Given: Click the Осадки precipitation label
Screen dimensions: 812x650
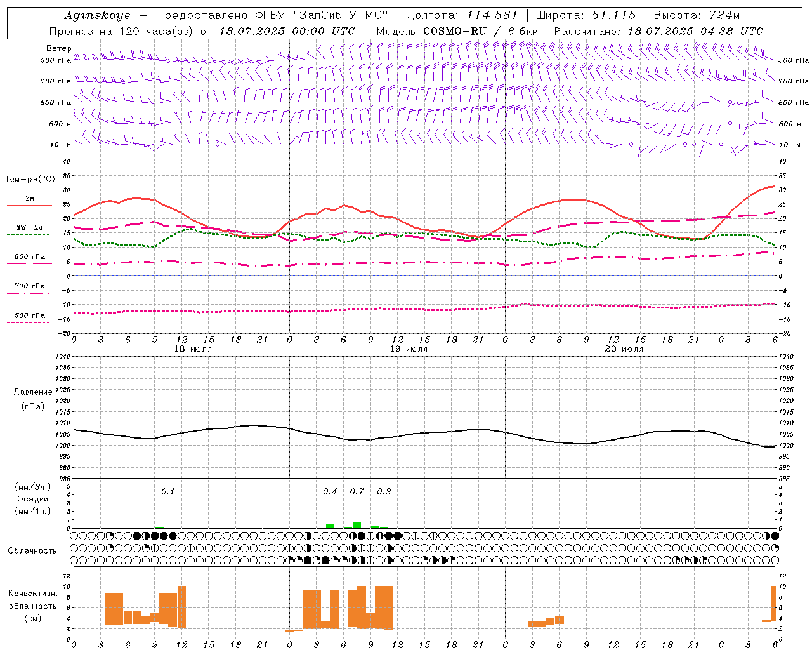Looking at the screenshot, I should coord(33,500).
